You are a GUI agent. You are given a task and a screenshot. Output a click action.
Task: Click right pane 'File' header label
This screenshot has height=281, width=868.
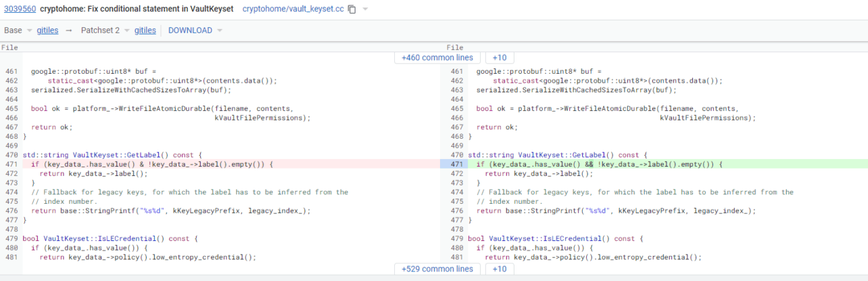[x=455, y=47]
